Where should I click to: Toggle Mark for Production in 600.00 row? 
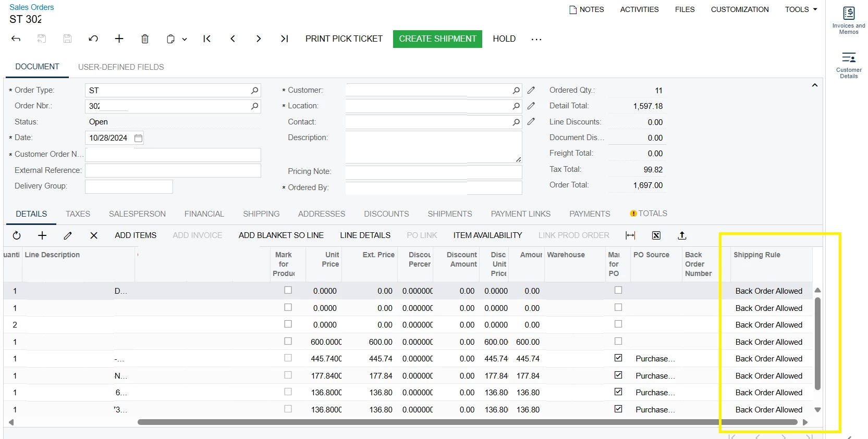288,341
